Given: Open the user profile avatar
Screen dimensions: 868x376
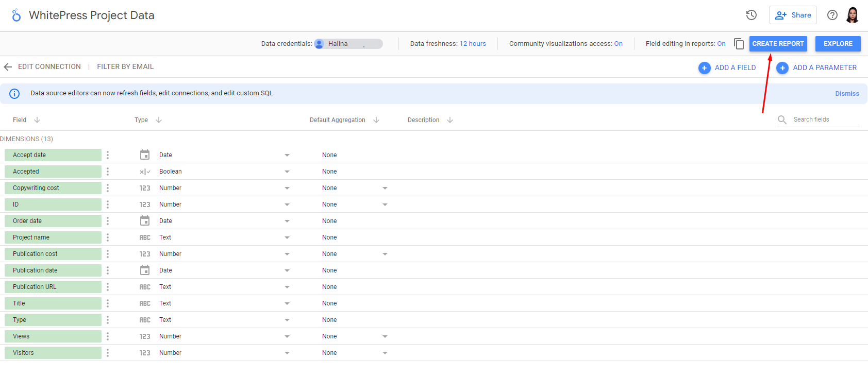Looking at the screenshot, I should (x=853, y=15).
